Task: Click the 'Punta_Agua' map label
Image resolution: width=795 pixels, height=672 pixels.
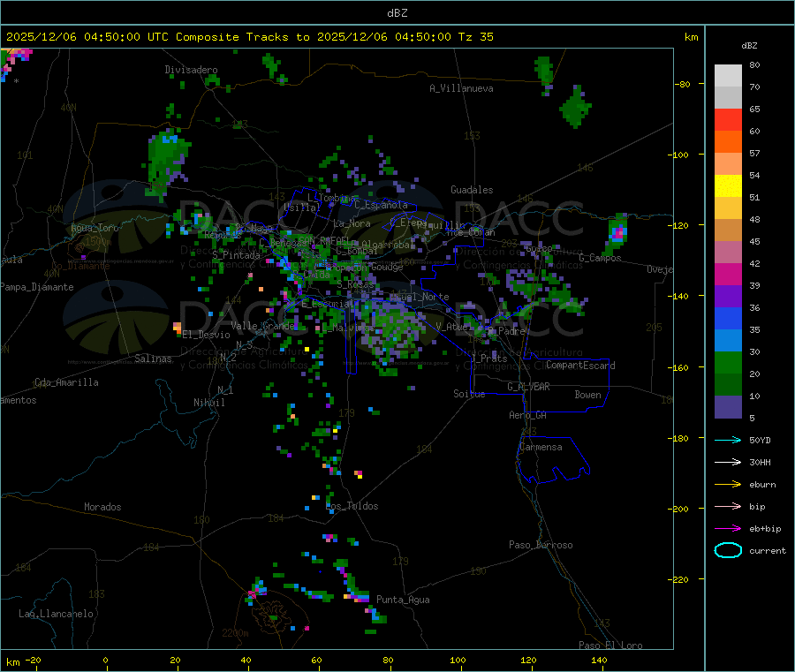Action: [x=403, y=600]
